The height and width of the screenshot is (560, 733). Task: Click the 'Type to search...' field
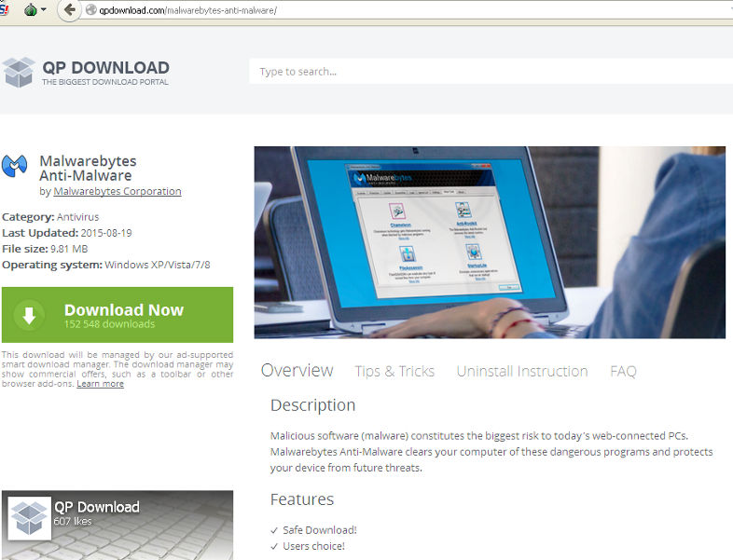pos(491,72)
